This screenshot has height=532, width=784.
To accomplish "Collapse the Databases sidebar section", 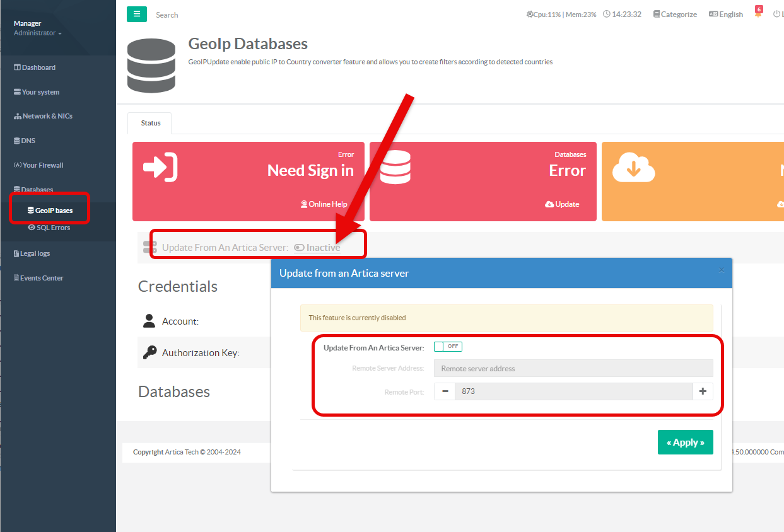I will pos(33,189).
